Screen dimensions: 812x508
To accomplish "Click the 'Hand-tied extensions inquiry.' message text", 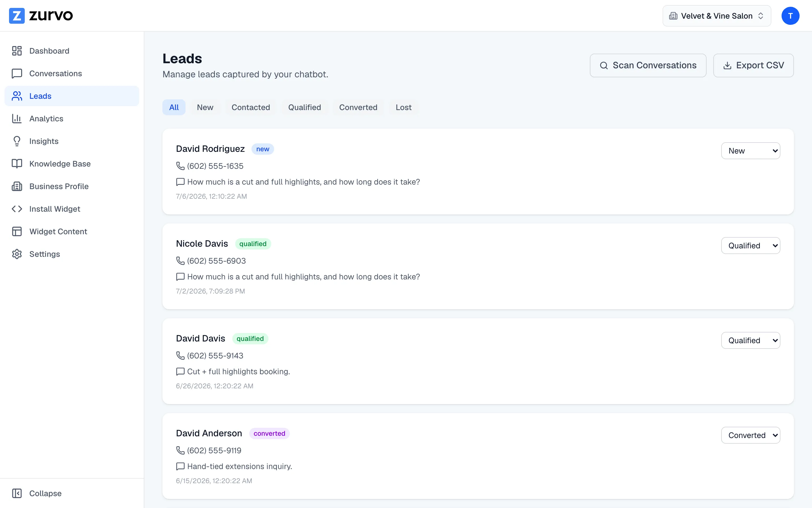I will [240, 466].
